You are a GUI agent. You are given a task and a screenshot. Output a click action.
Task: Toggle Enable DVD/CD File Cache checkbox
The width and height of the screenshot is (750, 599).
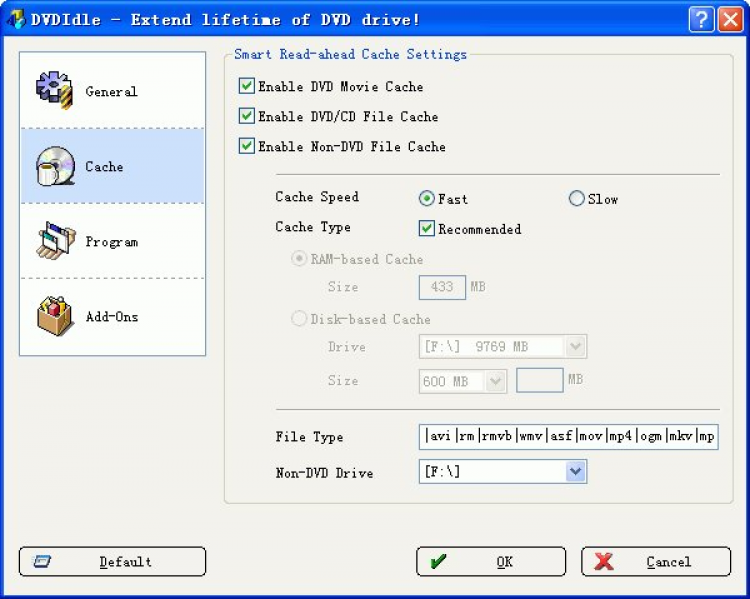click(x=246, y=116)
